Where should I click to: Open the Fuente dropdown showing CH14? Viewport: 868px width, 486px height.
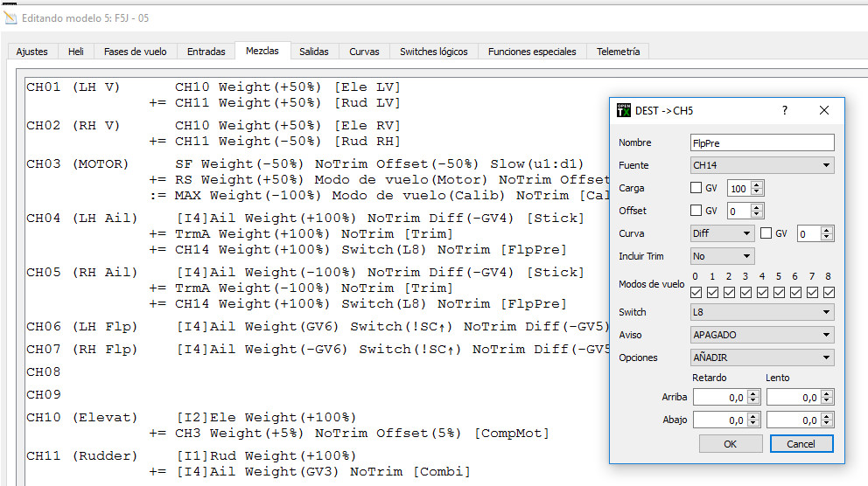click(x=762, y=165)
